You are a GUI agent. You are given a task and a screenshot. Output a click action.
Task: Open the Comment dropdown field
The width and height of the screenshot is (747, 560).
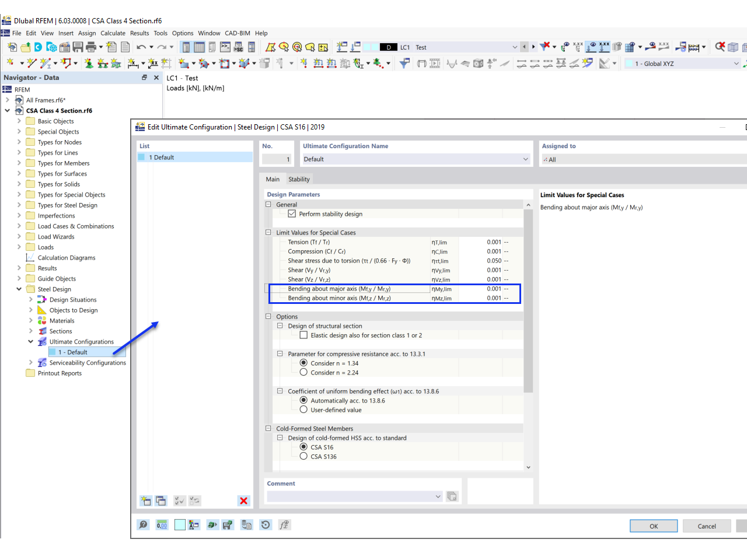point(438,496)
